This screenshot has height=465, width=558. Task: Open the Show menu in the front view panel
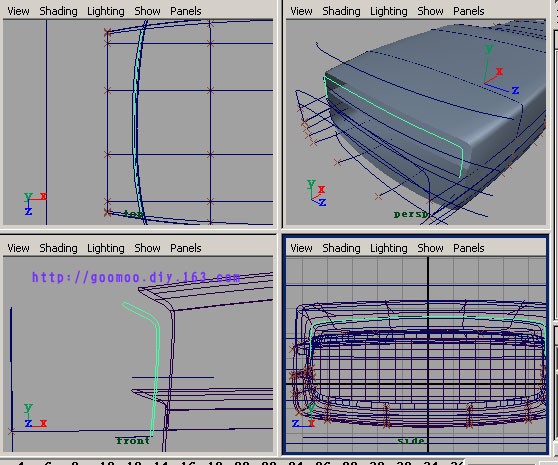(x=147, y=248)
